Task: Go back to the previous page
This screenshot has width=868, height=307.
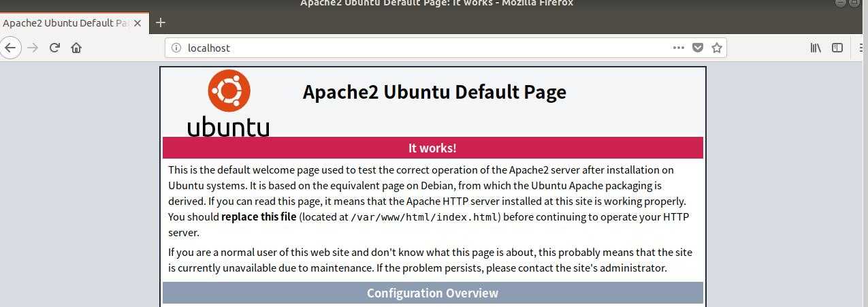Action: pyautogui.click(x=9, y=48)
